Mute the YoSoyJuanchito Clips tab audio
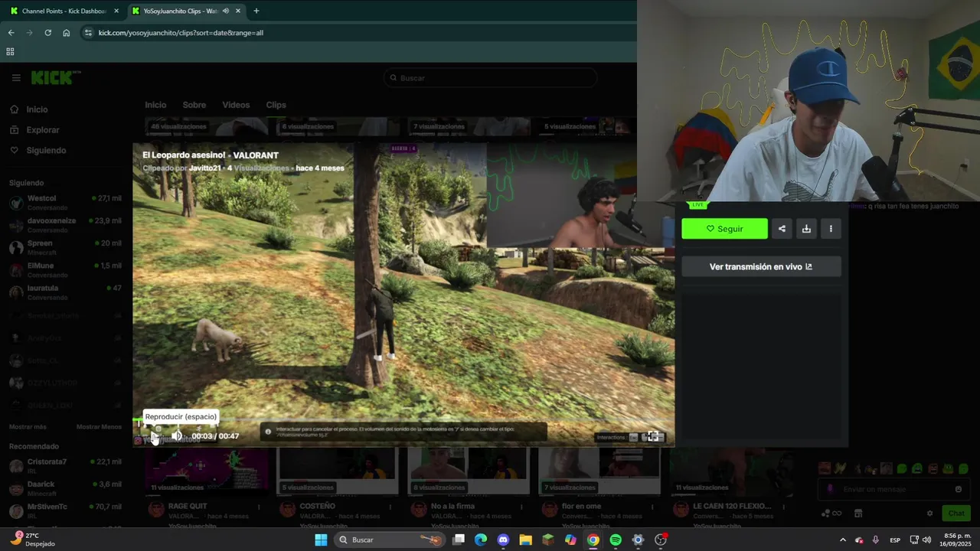The width and height of the screenshot is (980, 551). point(226,11)
